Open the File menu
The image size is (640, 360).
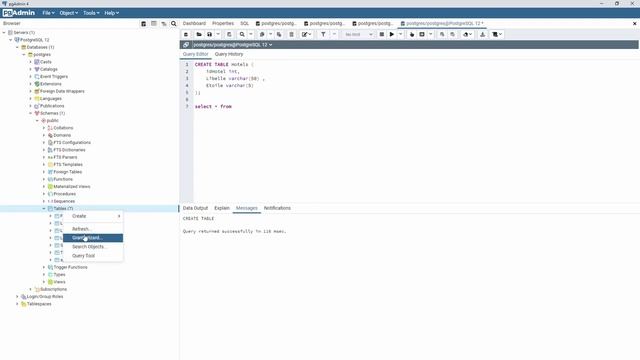tap(48, 13)
